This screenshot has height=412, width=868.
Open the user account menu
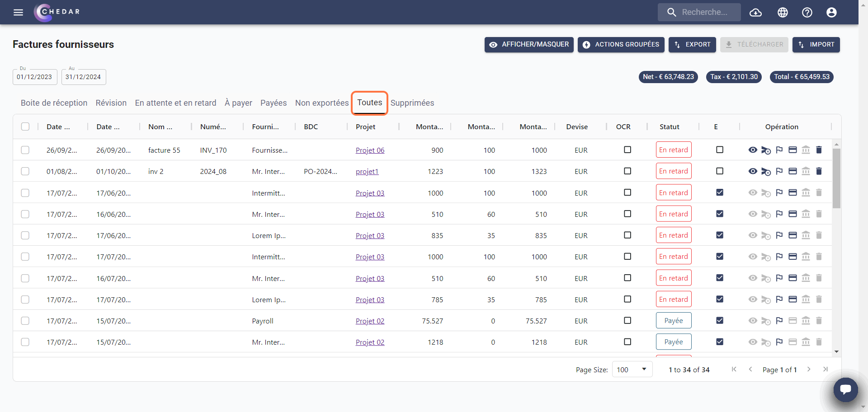(831, 12)
